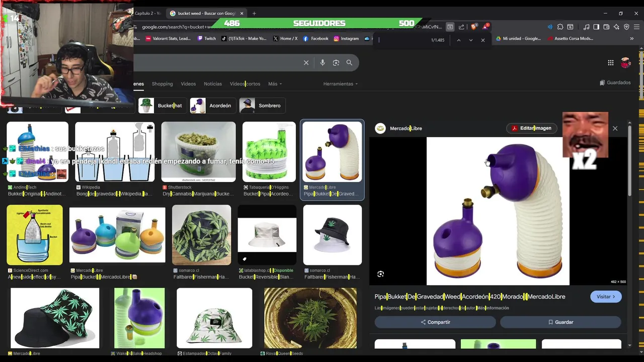Close the bucket weed Google tab
Viewport: 644px width, 362px height.
click(242, 13)
